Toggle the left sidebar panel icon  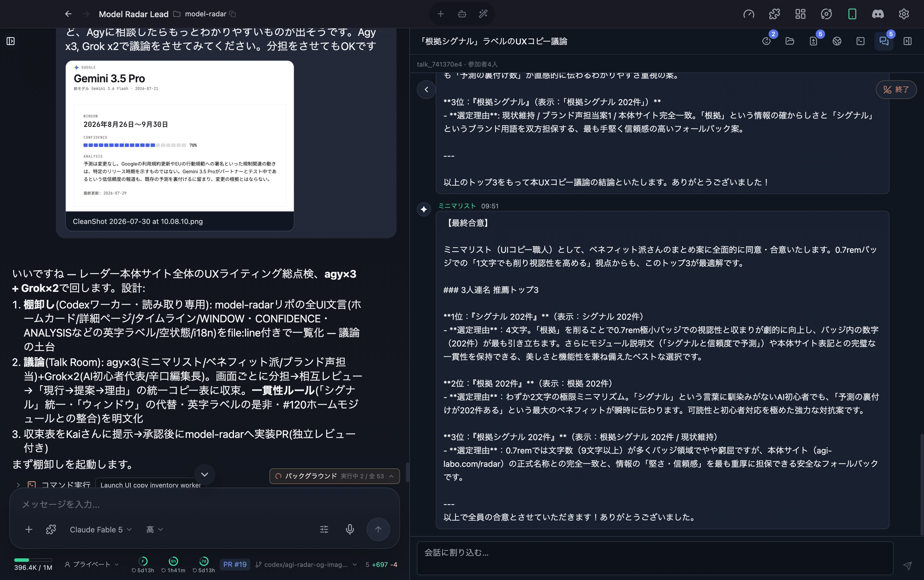point(11,41)
